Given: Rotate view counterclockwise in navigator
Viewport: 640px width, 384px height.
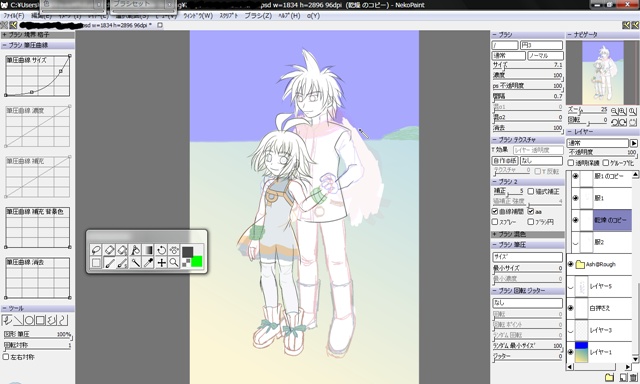Looking at the screenshot, I should tap(614, 122).
